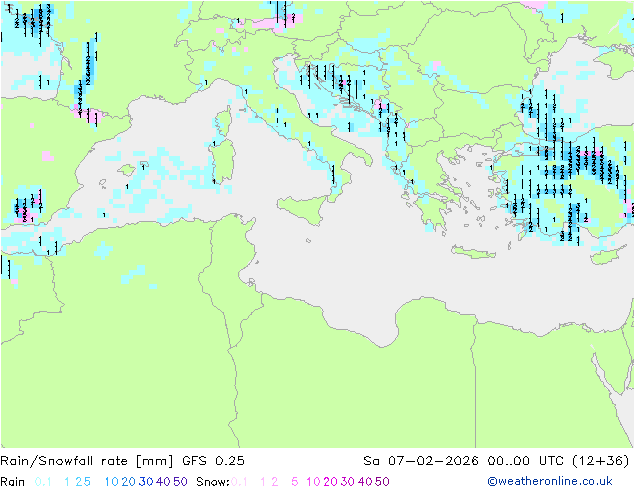Viewport: 634px width, 490px height.
Task: Select the rain legend value 20
Action: [x=128, y=482]
